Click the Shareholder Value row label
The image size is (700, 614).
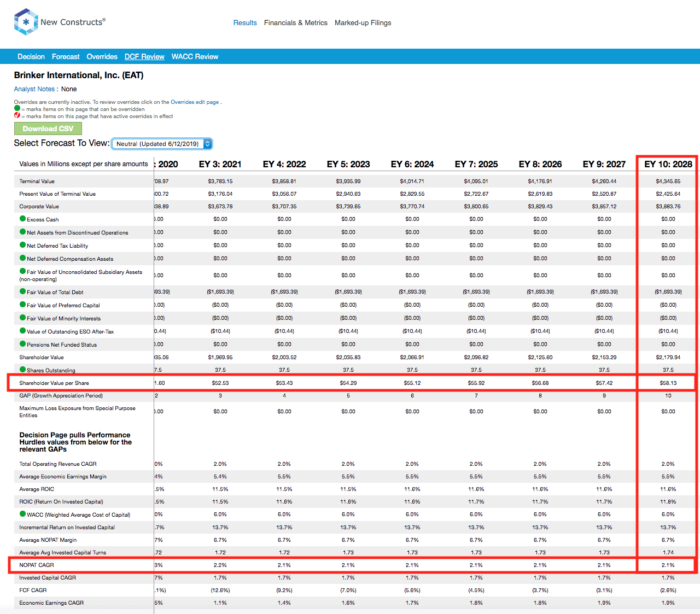(42, 358)
